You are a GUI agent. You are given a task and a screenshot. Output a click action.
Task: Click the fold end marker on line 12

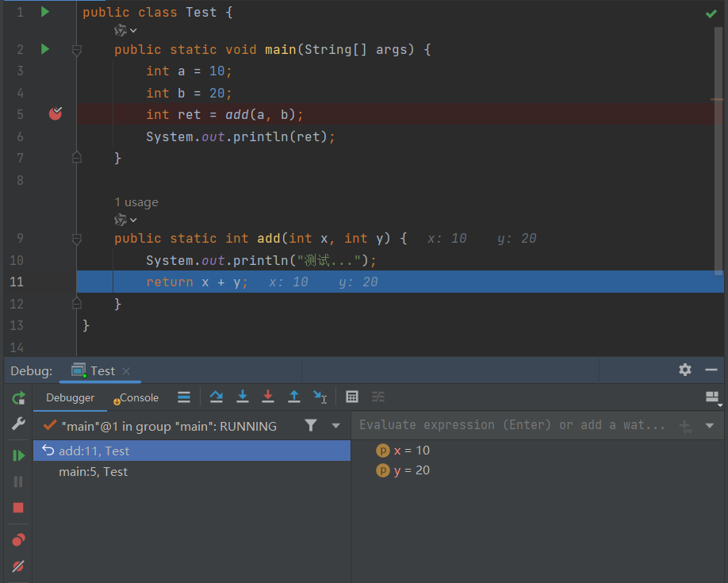coord(77,303)
